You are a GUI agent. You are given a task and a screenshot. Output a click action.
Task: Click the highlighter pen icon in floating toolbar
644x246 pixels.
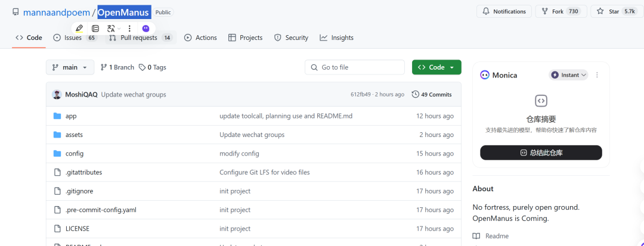pos(80,28)
